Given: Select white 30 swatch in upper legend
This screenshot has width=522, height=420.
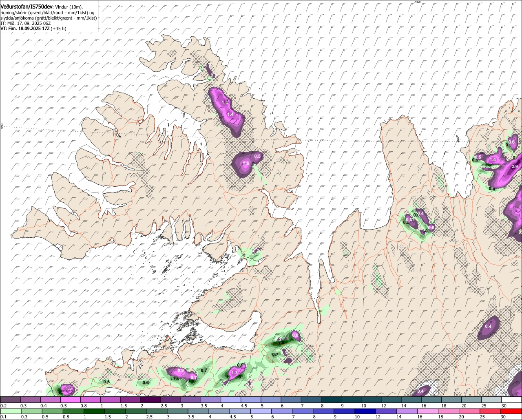Looking at the screenshot, I should 512,400.
